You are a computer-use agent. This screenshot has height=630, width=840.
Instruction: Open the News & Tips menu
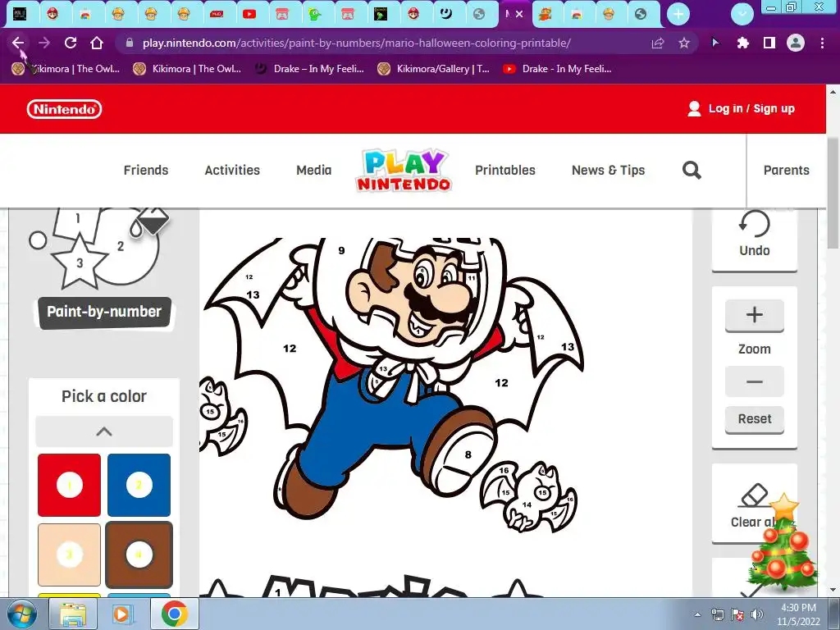[x=608, y=171]
